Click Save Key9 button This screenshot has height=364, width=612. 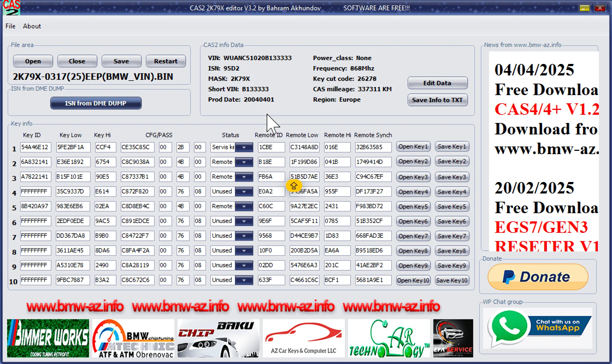point(452,266)
